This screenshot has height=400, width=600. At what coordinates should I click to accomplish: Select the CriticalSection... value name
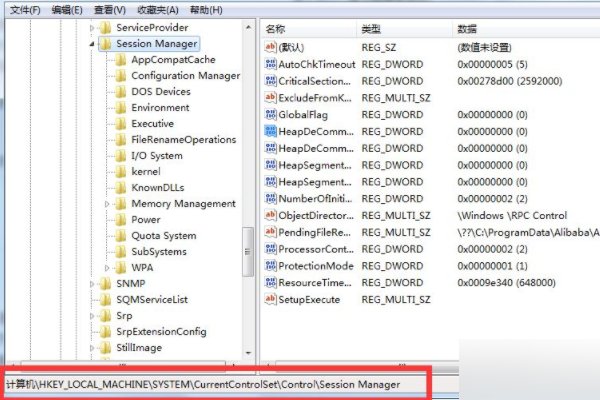tap(314, 81)
